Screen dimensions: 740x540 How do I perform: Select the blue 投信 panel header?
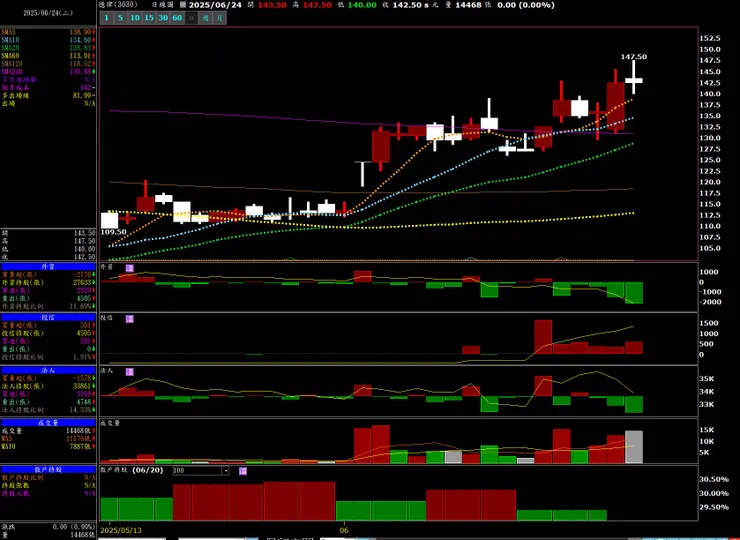coord(48,318)
